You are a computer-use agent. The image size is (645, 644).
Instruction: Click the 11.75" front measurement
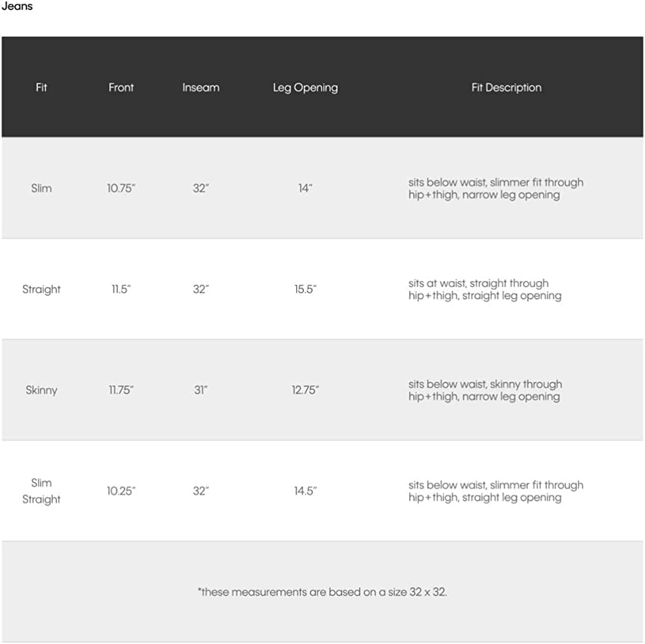[121, 390]
